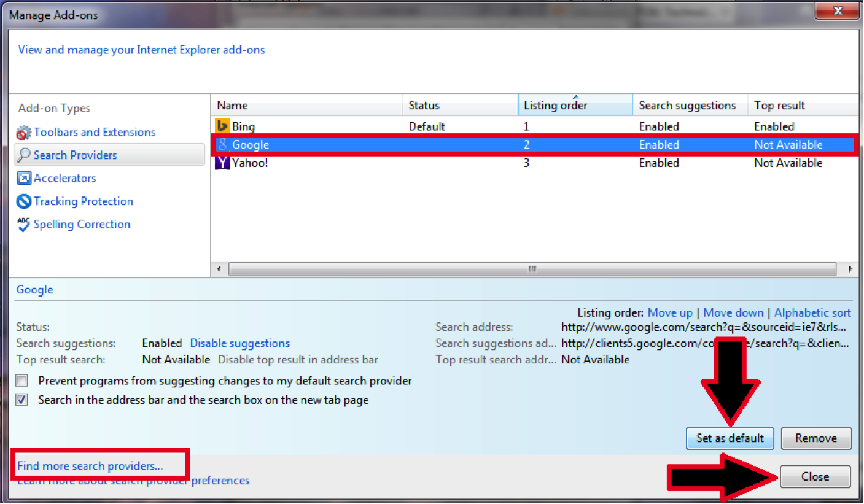Click listing order 3 in Yahoo! row
Screen dimensions: 864x504
[526, 163]
